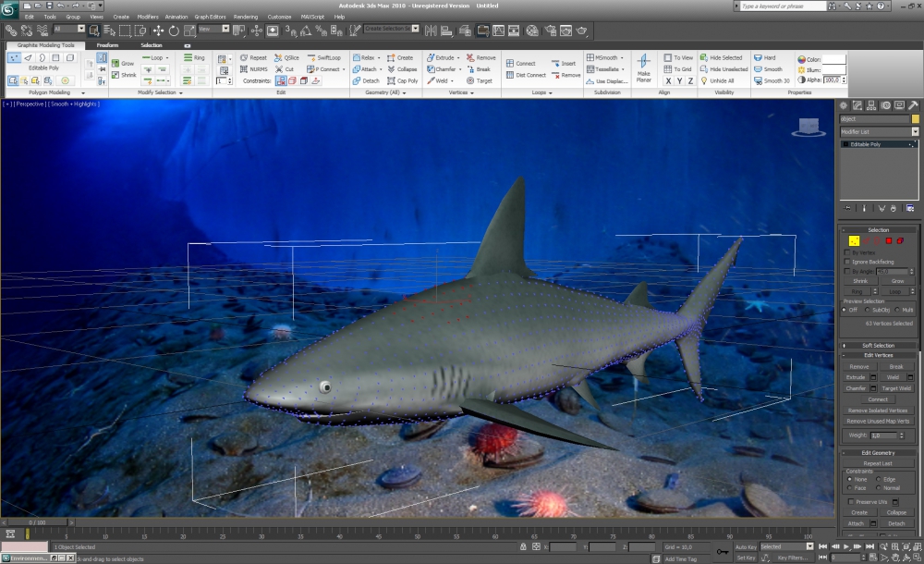924x564 pixels.
Task: Switch to the Freeform ribbon tab
Action: [107, 45]
